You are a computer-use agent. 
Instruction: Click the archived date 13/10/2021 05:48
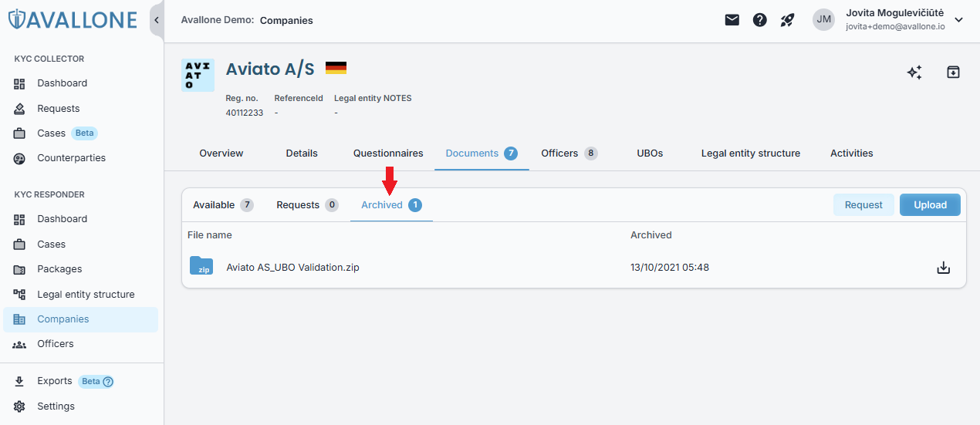pos(670,268)
